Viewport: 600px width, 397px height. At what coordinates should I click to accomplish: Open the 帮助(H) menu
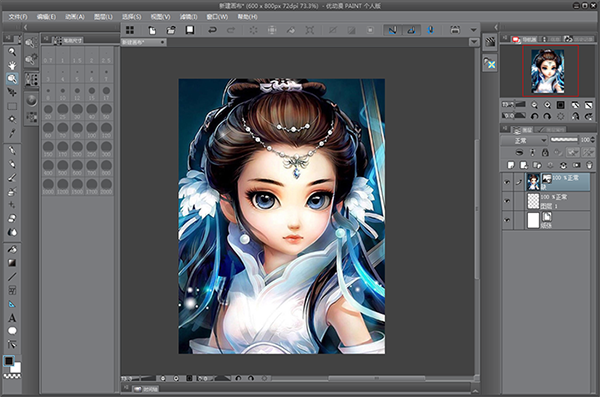[247, 17]
